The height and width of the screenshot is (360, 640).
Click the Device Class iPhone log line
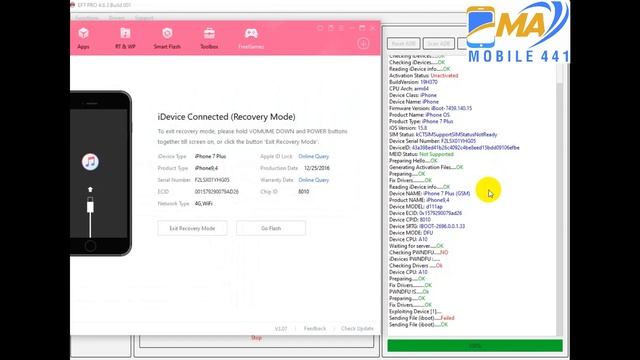413,95
